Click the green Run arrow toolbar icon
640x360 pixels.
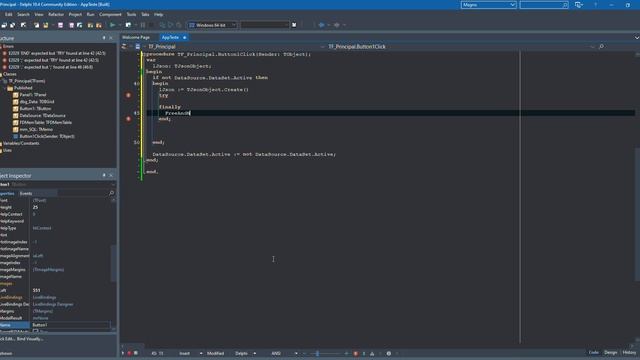(x=112, y=25)
